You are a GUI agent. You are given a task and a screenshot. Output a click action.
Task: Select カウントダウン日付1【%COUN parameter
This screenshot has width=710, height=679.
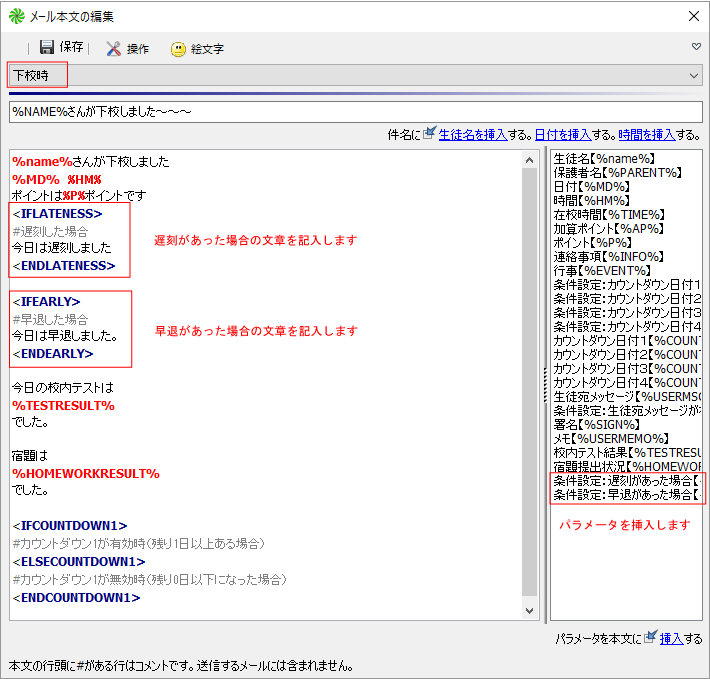[x=627, y=341]
